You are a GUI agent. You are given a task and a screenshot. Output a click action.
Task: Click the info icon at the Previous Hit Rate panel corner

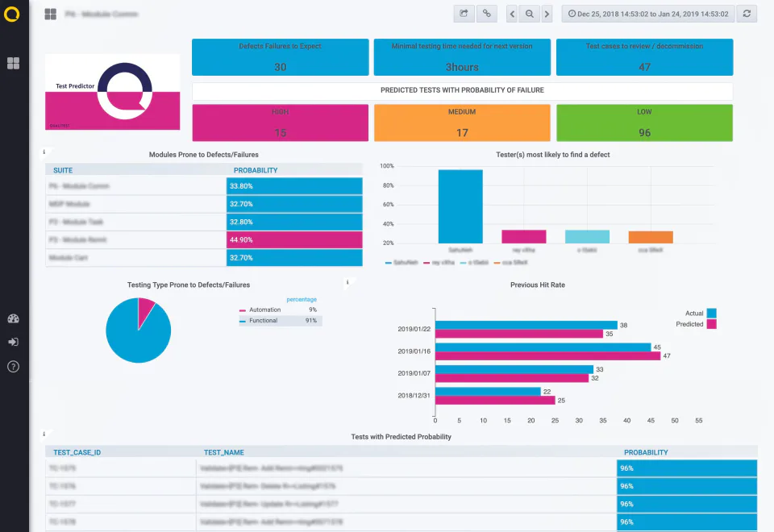(347, 282)
